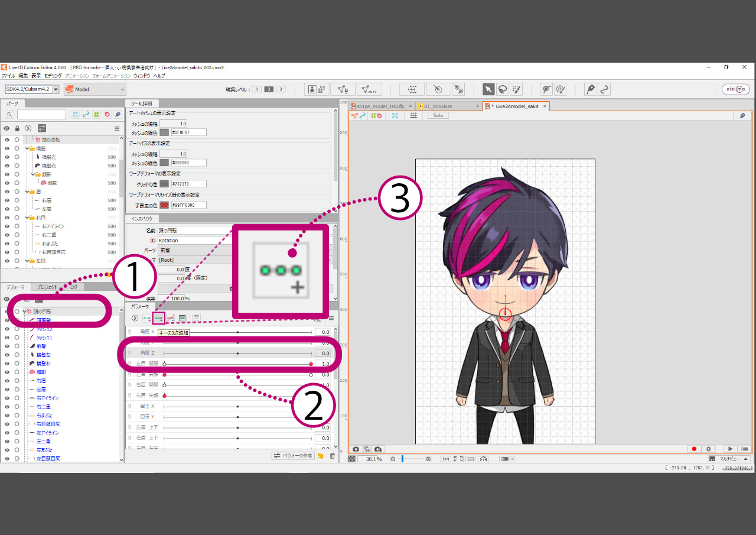Open the Model workspace dropdown
Viewport: 756px width, 535px height.
point(95,89)
